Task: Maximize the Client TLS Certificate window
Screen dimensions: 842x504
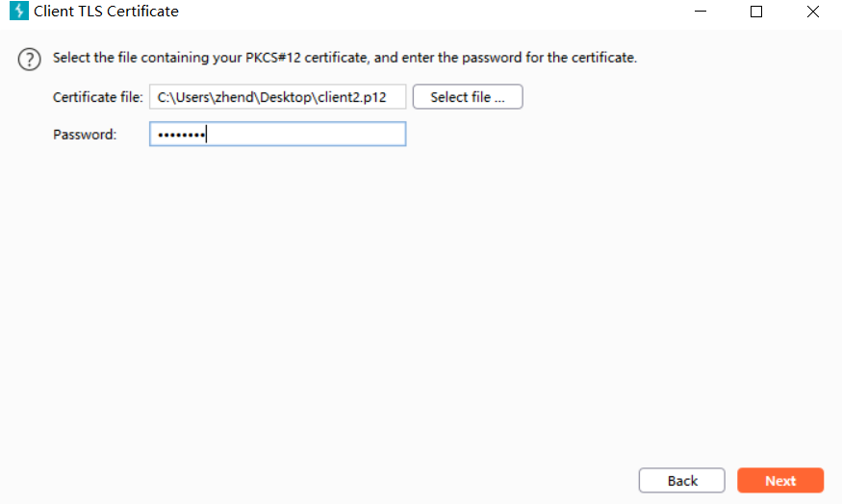Action: 756,12
